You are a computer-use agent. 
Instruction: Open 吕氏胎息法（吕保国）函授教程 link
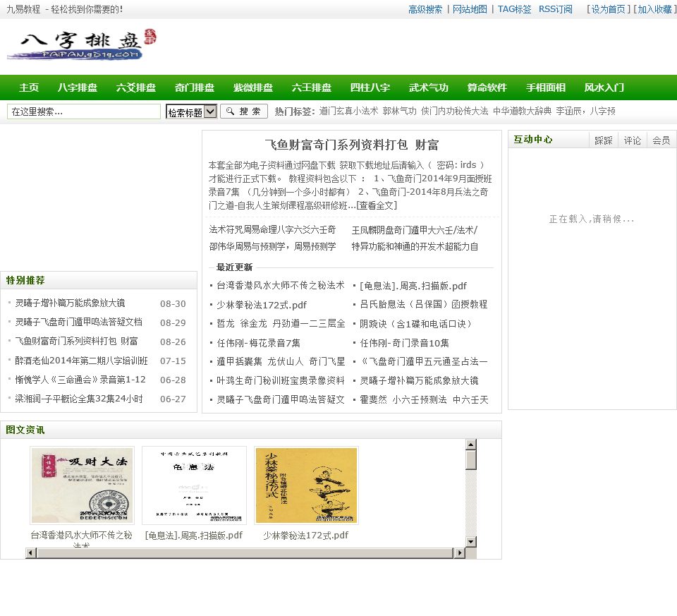click(424, 305)
